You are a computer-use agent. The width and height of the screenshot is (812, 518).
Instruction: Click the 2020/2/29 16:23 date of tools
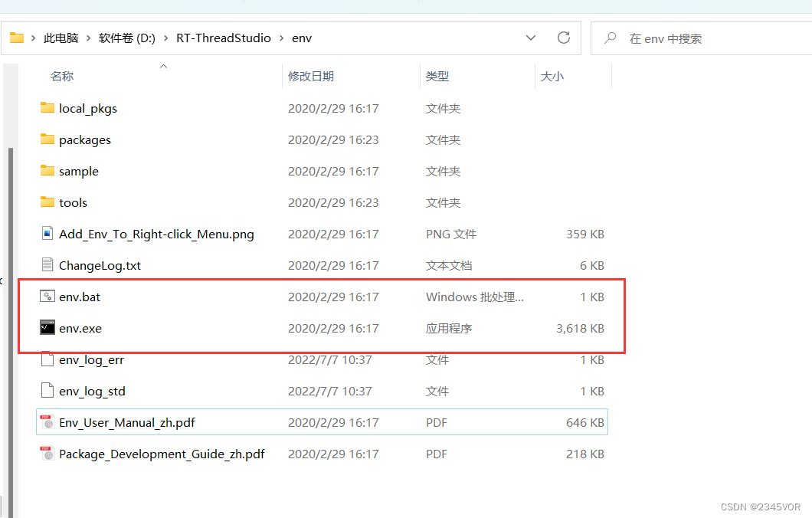tap(333, 202)
